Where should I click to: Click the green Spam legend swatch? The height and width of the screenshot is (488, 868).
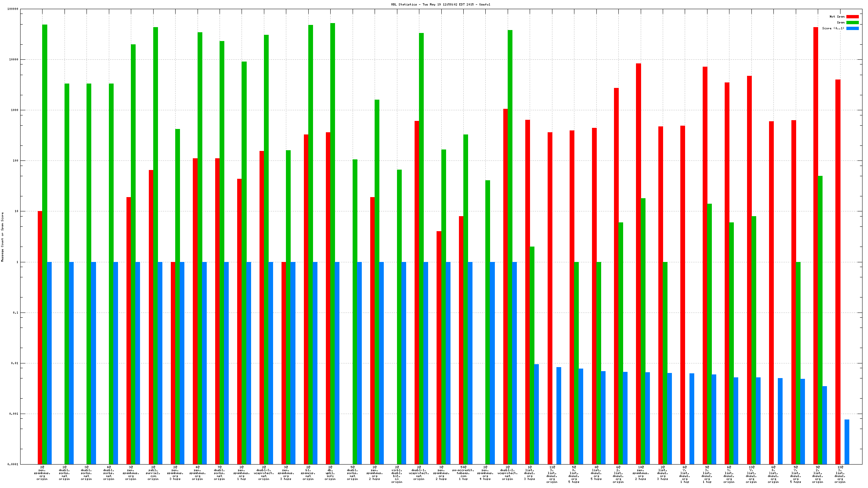coord(852,22)
